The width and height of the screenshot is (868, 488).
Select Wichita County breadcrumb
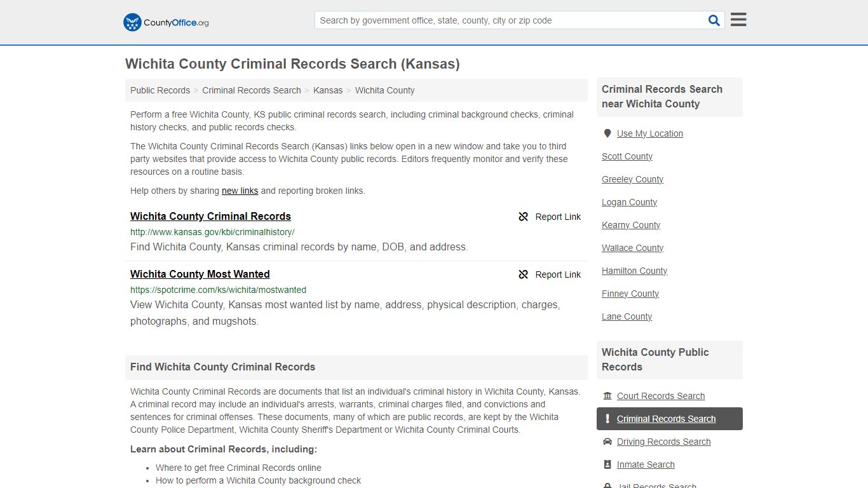385,90
